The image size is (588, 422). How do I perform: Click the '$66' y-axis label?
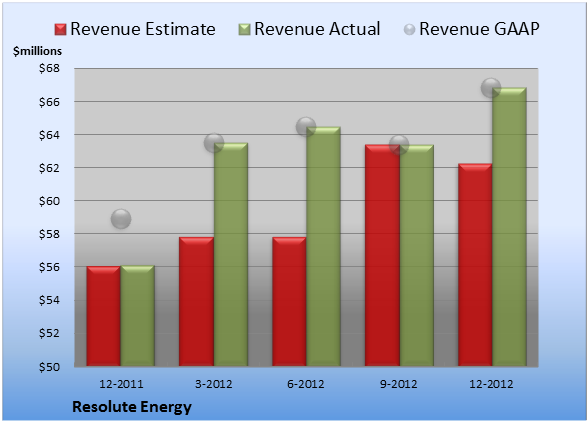point(49,102)
